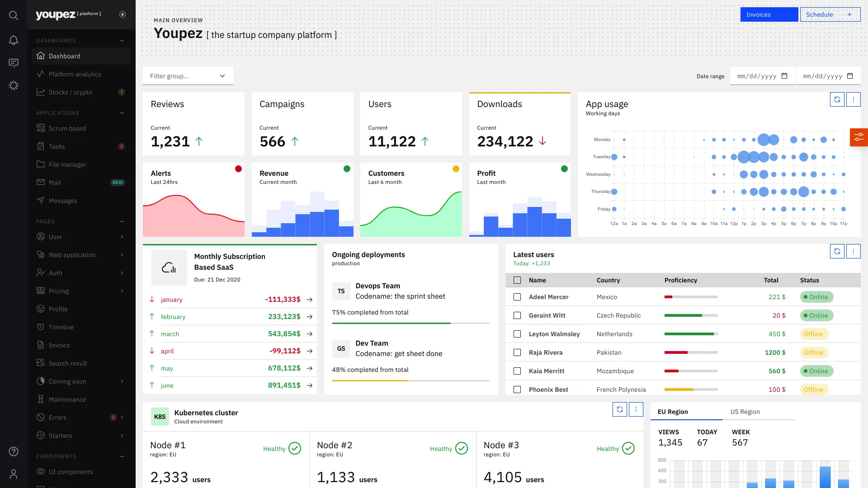Click the cloud SaaS icon thumbnail
The height and width of the screenshot is (488, 868).
[x=169, y=267]
